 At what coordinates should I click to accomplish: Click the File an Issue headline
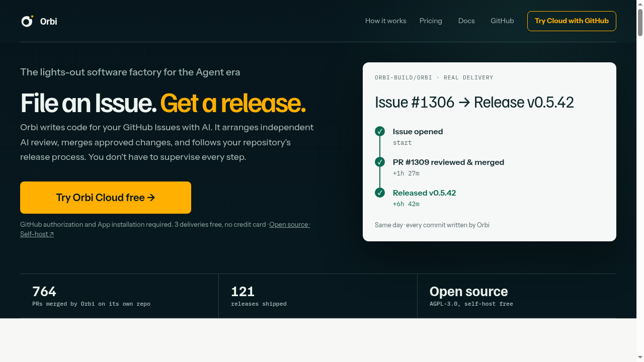pyautogui.click(x=163, y=103)
